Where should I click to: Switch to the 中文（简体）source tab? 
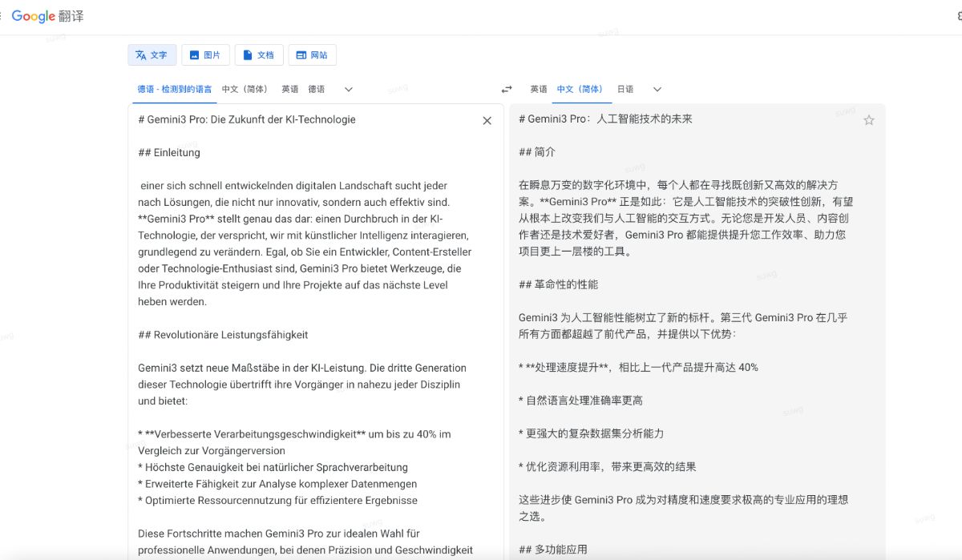(246, 89)
